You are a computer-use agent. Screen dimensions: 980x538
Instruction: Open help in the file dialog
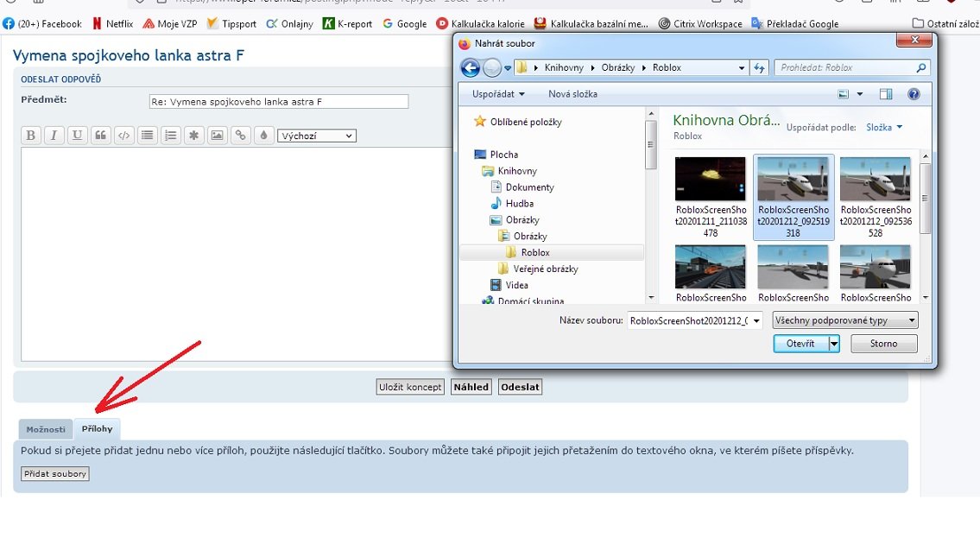point(914,94)
